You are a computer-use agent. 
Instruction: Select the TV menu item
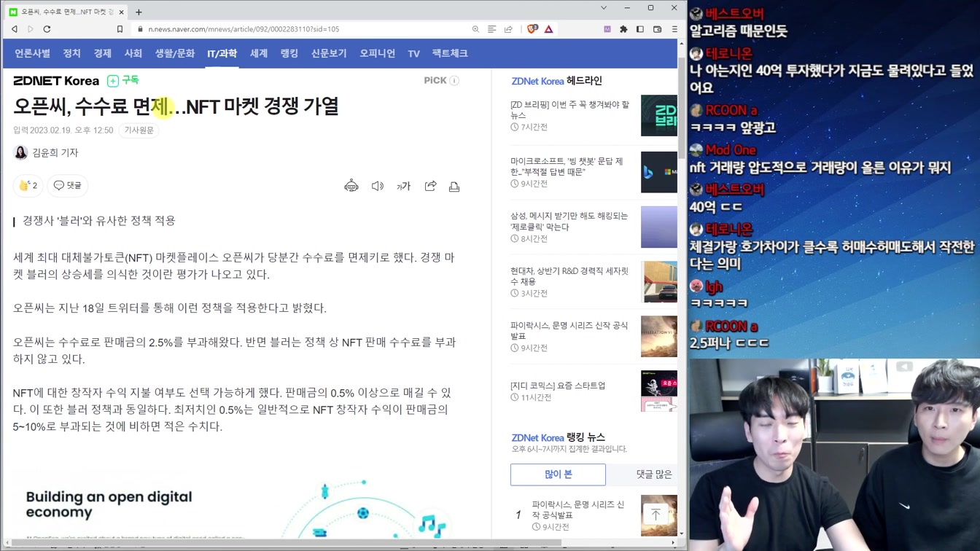click(413, 54)
